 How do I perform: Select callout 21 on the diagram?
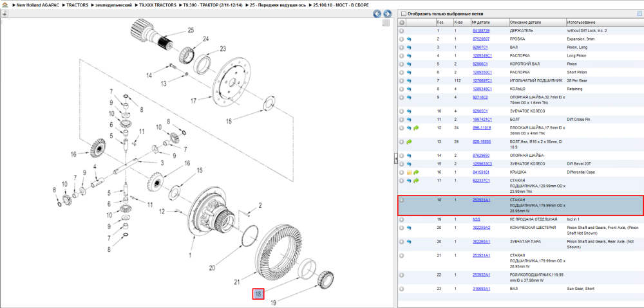236,282
